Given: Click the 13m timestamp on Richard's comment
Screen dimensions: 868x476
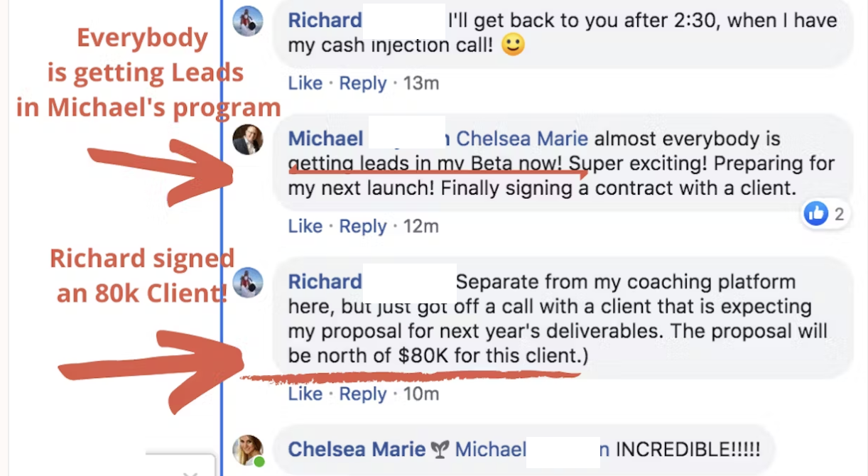Looking at the screenshot, I should (x=421, y=83).
